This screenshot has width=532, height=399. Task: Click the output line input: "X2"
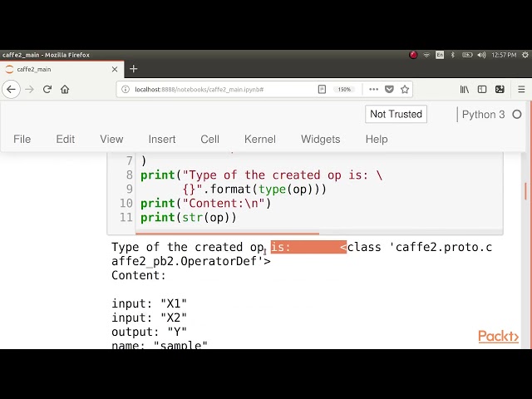click(150, 318)
